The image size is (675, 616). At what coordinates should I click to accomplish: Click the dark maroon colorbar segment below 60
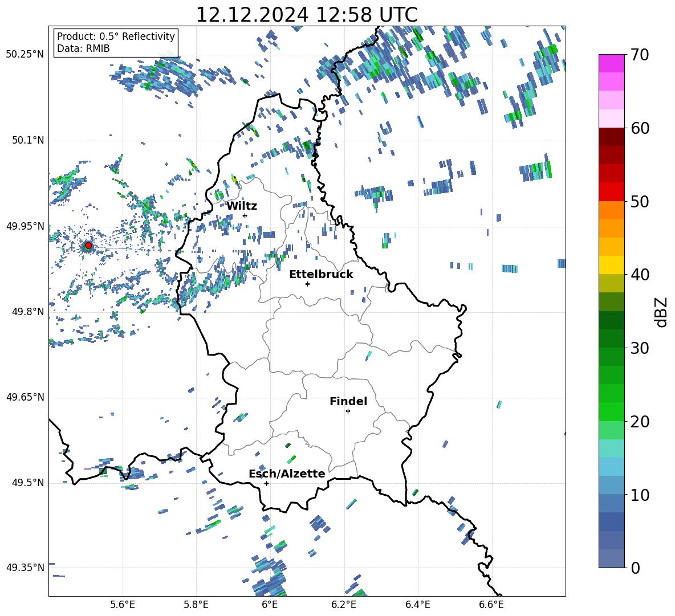pyautogui.click(x=611, y=137)
